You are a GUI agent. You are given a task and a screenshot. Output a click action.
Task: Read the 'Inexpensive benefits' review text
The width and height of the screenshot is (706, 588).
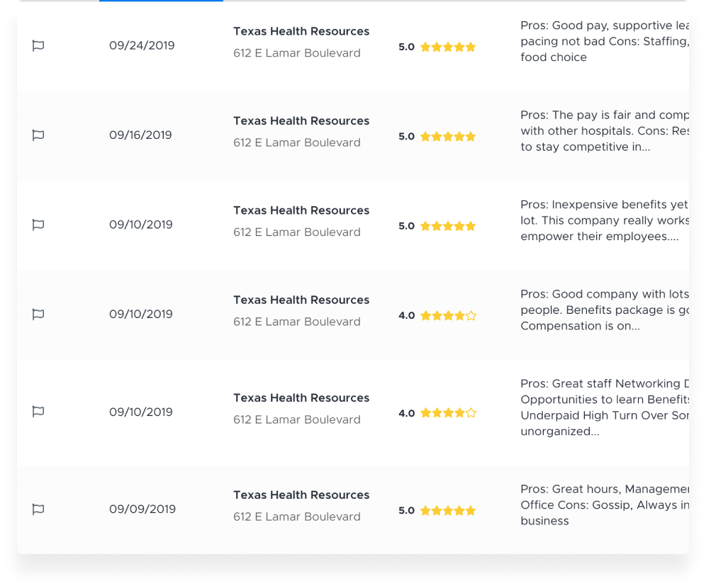point(604,220)
